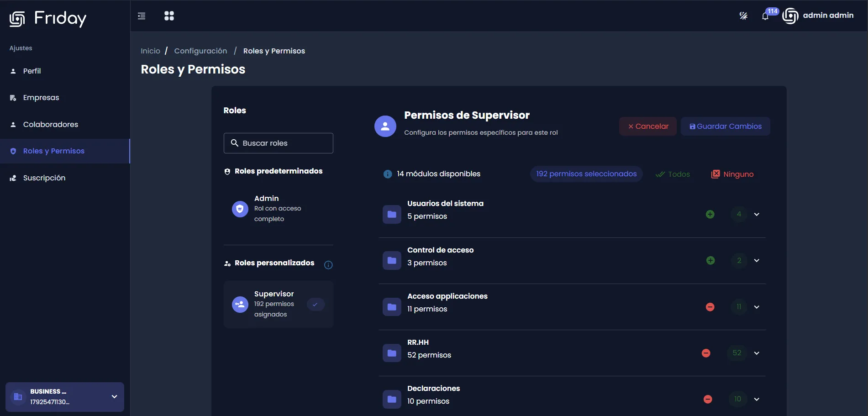Viewport: 868px width, 416px height.
Task: Click the Roles predeterminados heading
Action: click(x=279, y=171)
